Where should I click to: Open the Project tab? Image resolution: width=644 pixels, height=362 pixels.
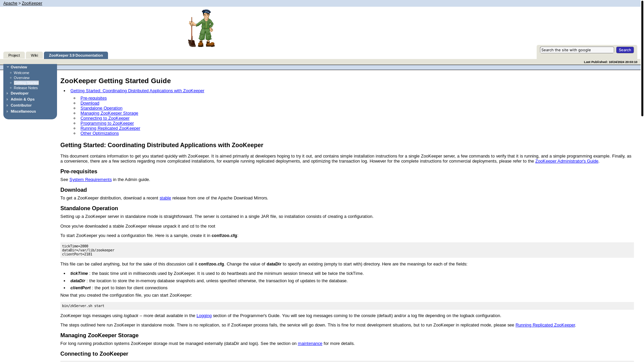pos(14,55)
